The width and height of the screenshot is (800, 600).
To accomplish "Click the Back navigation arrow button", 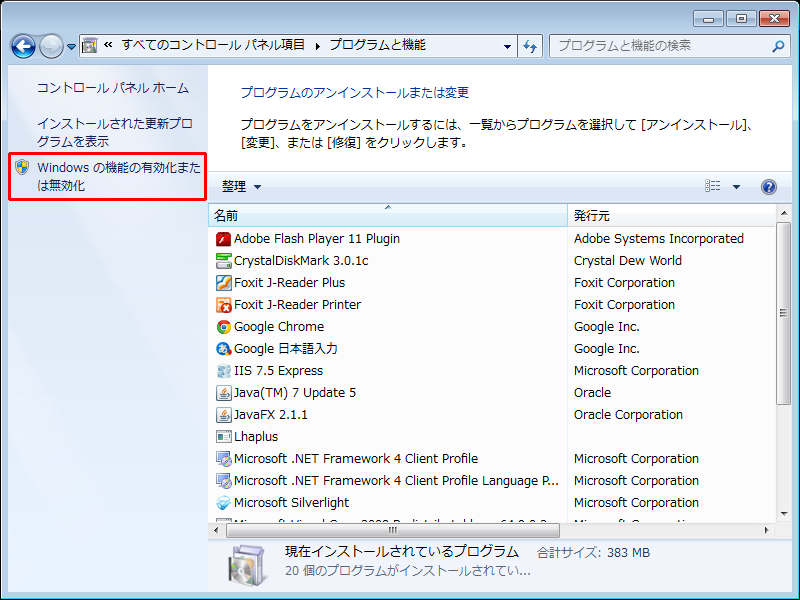I will (23, 46).
